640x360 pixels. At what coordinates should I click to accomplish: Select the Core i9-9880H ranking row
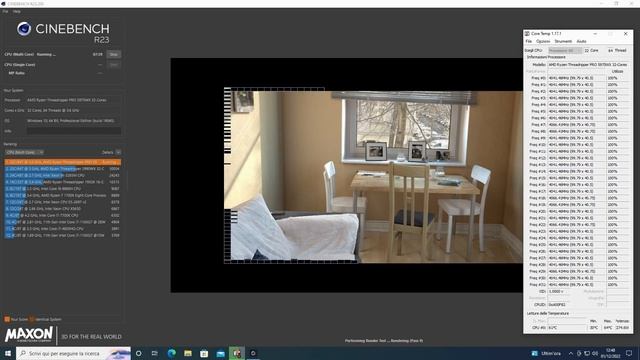click(63, 189)
